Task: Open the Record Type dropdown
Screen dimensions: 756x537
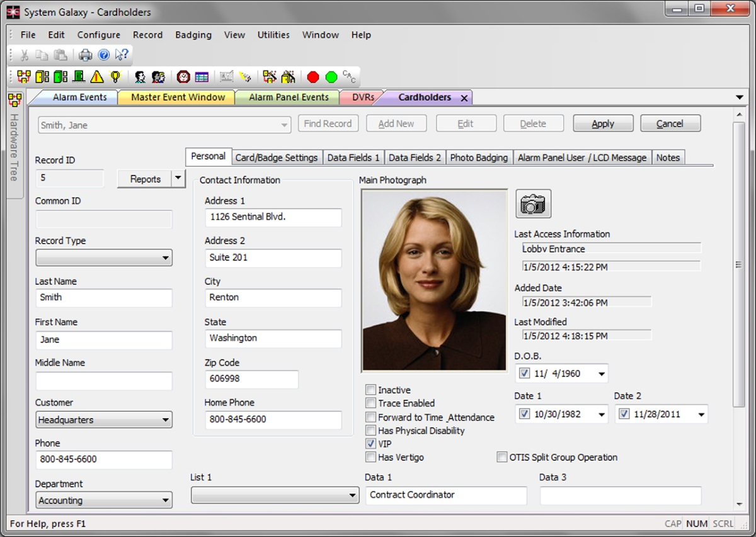Action: pyautogui.click(x=104, y=257)
